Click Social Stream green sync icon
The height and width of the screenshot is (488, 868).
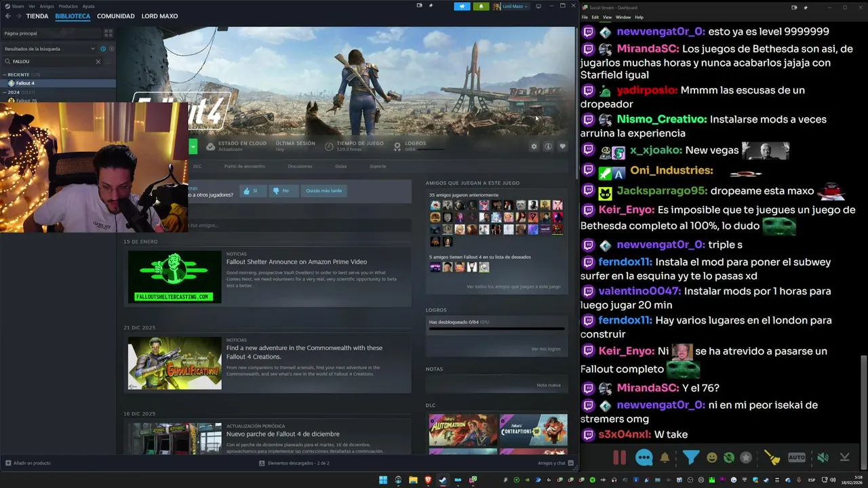[729, 457]
